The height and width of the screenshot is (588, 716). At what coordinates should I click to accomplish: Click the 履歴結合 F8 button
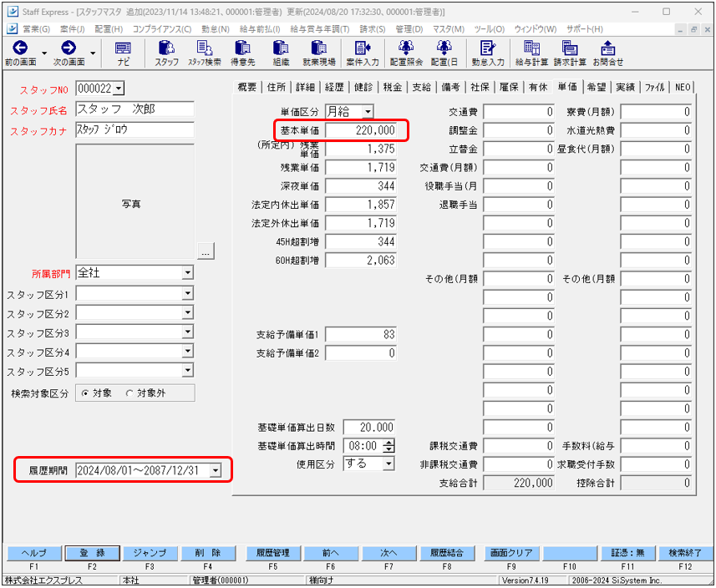pos(447,553)
